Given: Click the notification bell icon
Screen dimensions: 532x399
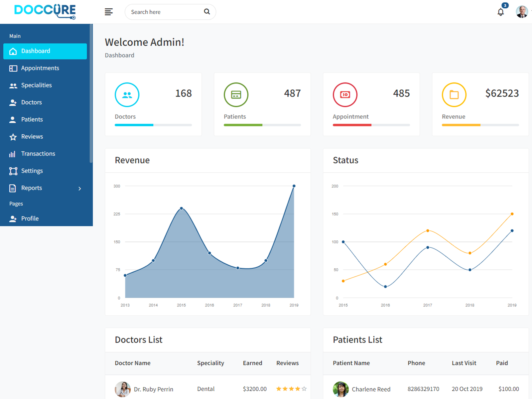Looking at the screenshot, I should pyautogui.click(x=501, y=12).
